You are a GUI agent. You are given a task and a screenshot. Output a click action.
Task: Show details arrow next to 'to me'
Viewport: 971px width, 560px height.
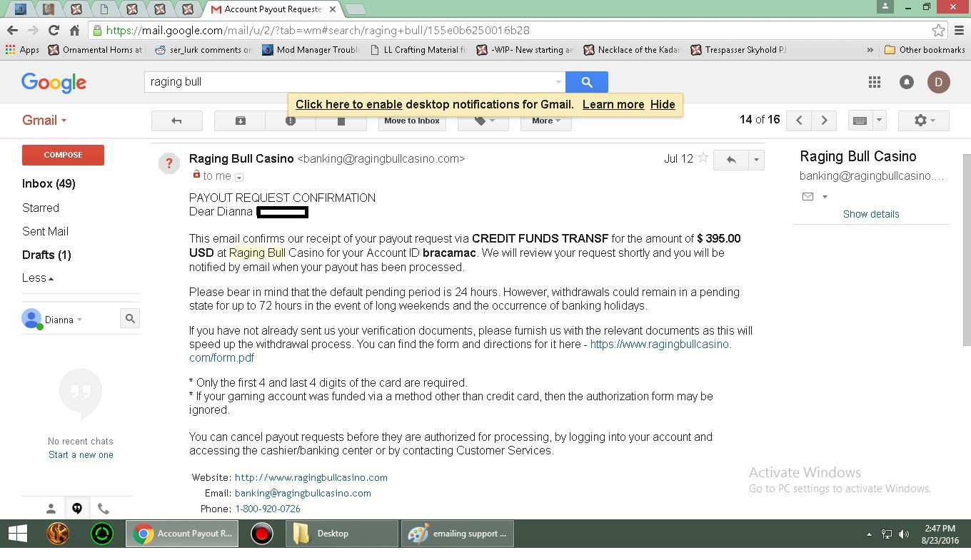239,177
